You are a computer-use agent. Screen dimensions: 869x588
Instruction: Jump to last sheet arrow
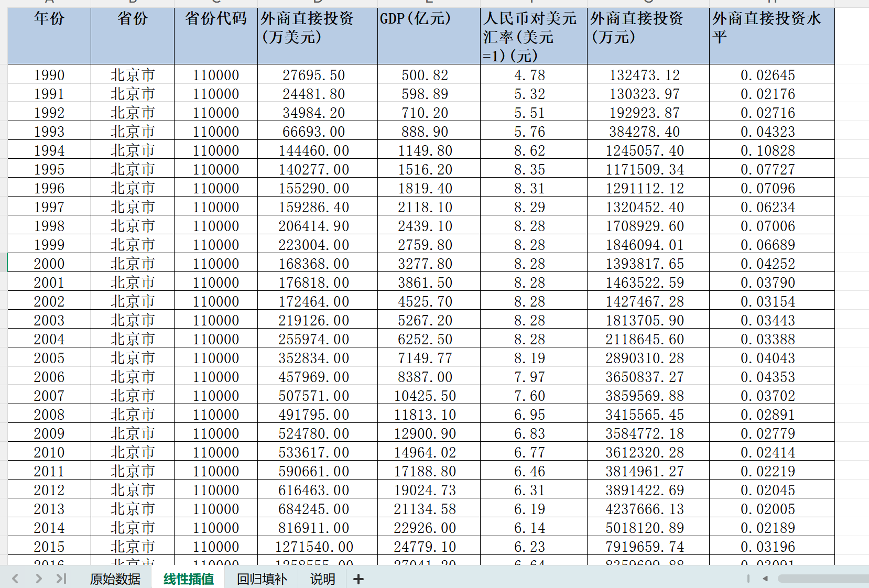pos(61,579)
